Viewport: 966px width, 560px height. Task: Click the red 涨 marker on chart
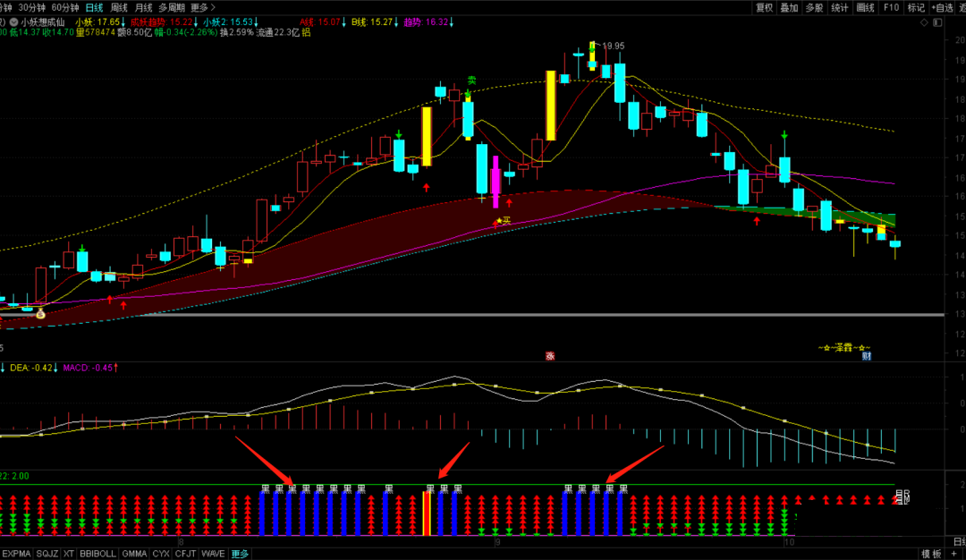(x=549, y=356)
